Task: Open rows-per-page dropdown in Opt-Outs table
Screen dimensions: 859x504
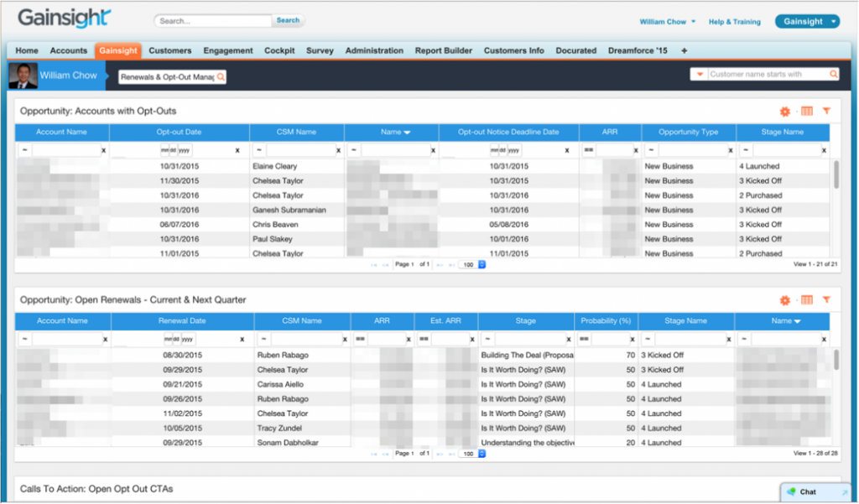Action: coord(482,264)
